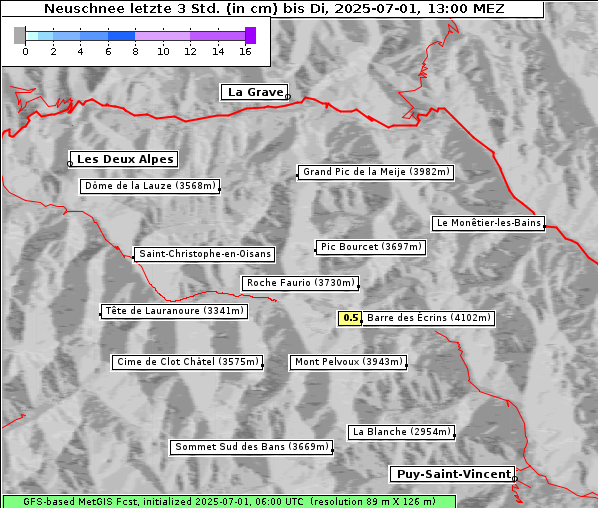The width and height of the screenshot is (598, 508).
Task: Click the purple 16 cm legend swatch
Action: pos(251,35)
